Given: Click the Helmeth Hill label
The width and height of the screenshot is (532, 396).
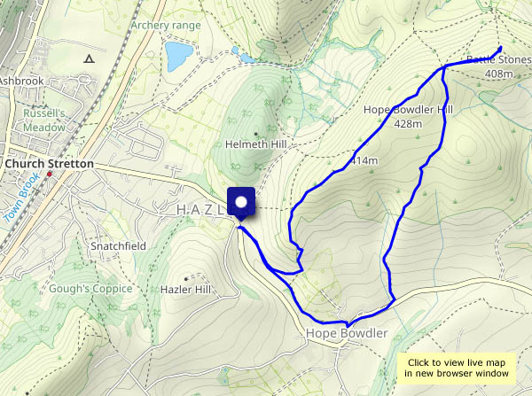Looking at the screenshot, I should coord(256,144).
